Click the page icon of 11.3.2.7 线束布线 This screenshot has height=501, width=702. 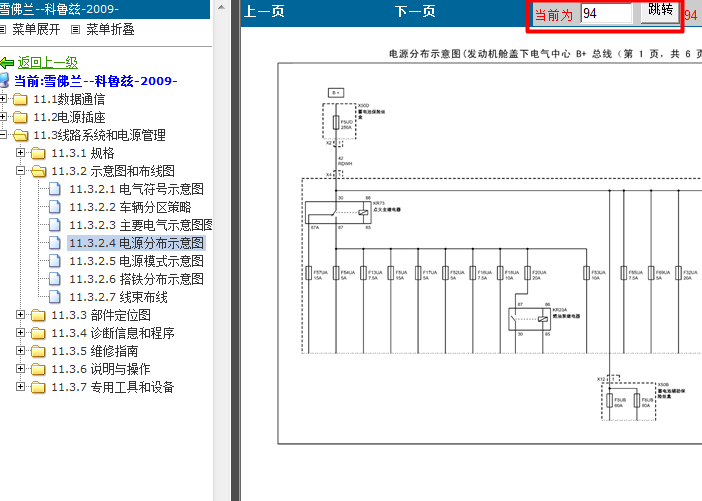pos(55,296)
